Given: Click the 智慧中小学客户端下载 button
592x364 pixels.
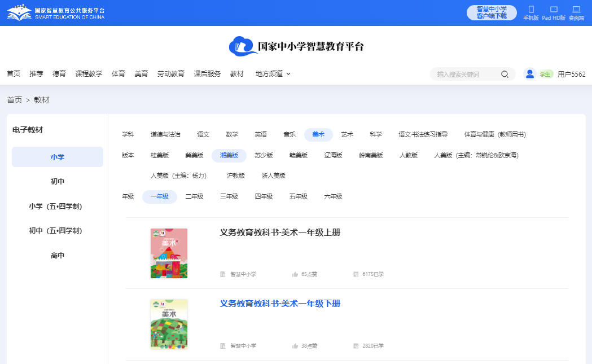Looking at the screenshot, I should [x=492, y=12].
